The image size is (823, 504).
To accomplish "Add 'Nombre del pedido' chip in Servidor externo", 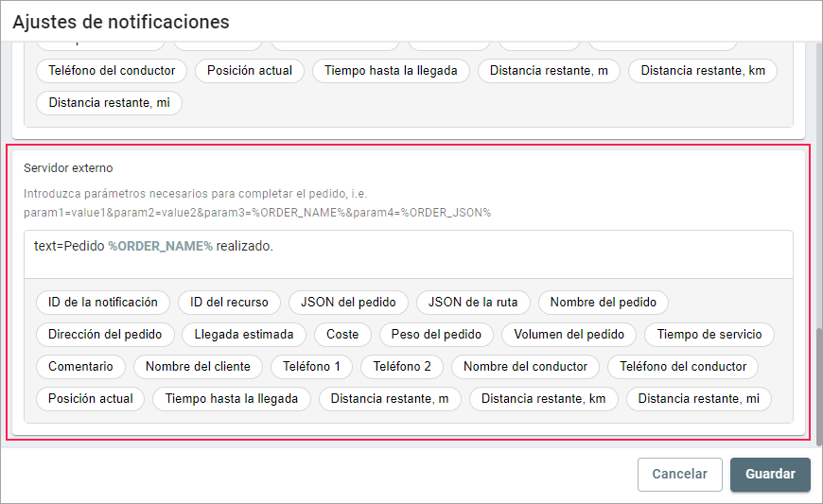I will [604, 303].
